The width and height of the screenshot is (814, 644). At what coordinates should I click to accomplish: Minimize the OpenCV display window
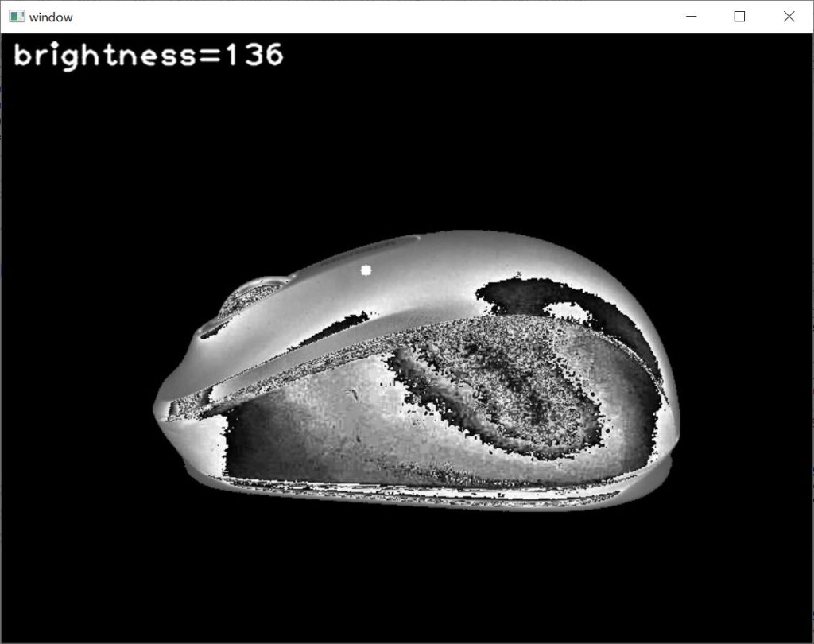(x=691, y=16)
